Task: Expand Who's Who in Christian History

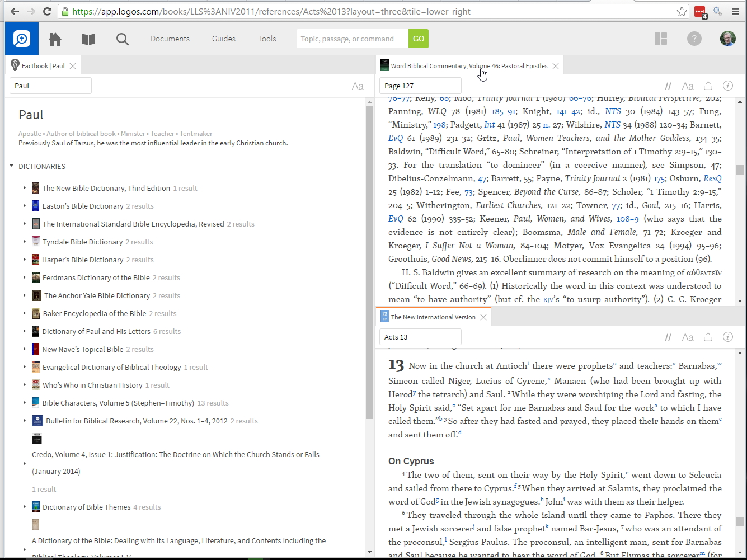Action: pyautogui.click(x=24, y=385)
